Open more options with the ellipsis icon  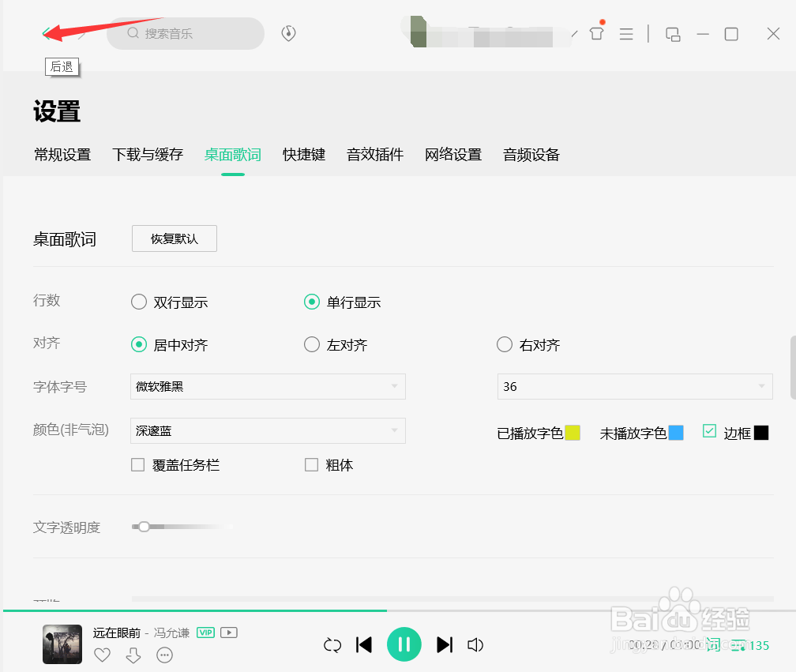163,655
